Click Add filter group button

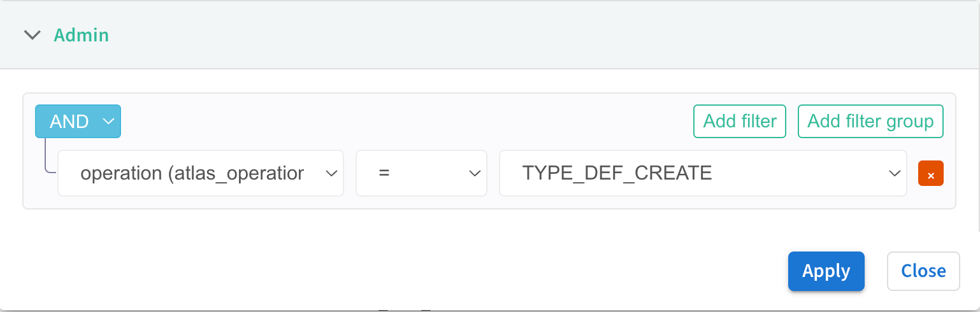pos(870,121)
